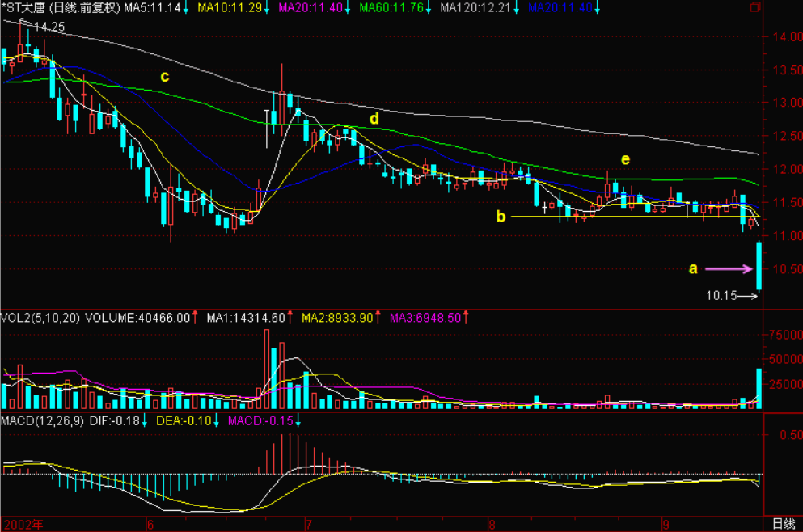Open the *ST大唐 (日线.前复权) title selector
The height and width of the screenshot is (532, 803).
(x=61, y=8)
